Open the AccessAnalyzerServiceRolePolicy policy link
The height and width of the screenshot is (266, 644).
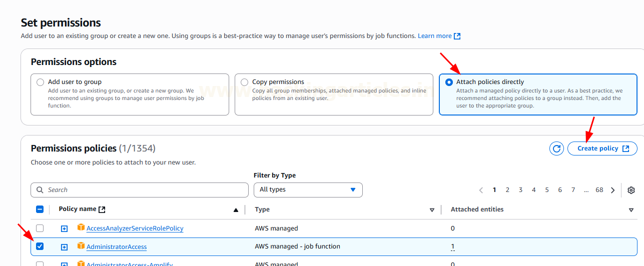click(x=135, y=228)
